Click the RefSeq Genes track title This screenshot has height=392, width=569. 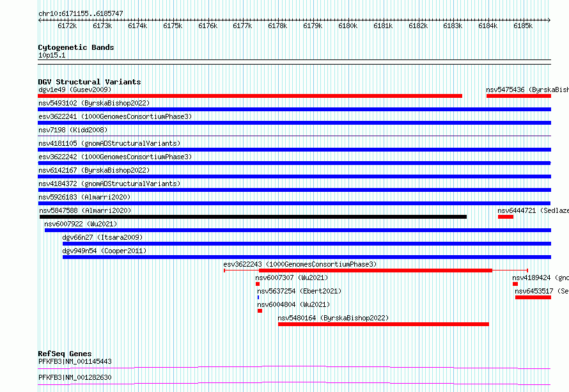[65, 354]
